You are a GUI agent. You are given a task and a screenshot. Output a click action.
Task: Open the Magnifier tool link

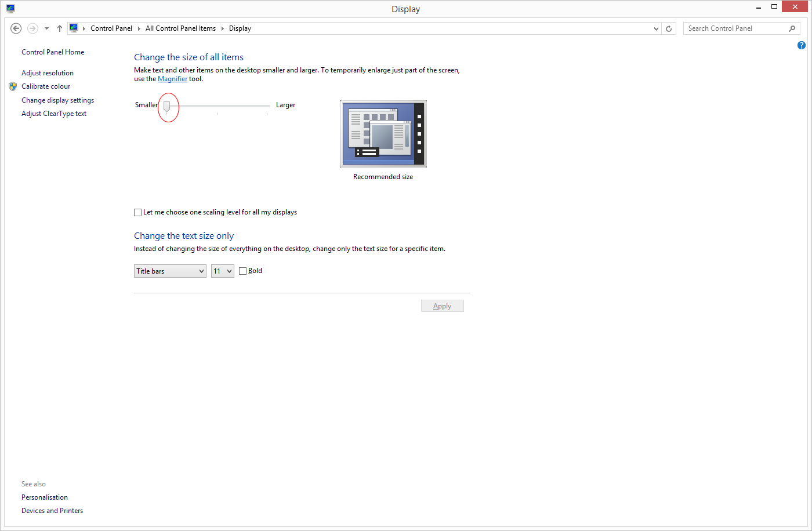pos(172,79)
